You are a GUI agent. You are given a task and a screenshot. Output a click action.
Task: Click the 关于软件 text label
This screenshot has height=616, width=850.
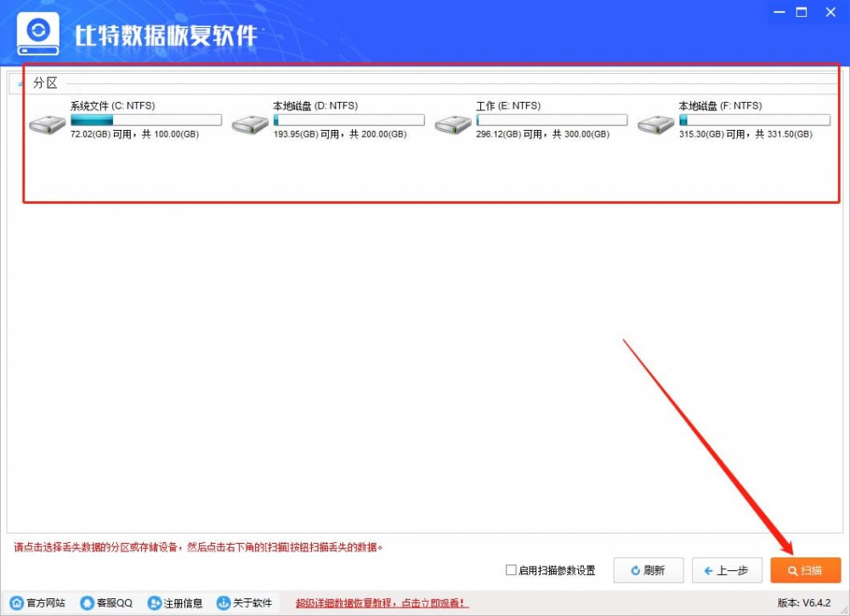[253, 603]
